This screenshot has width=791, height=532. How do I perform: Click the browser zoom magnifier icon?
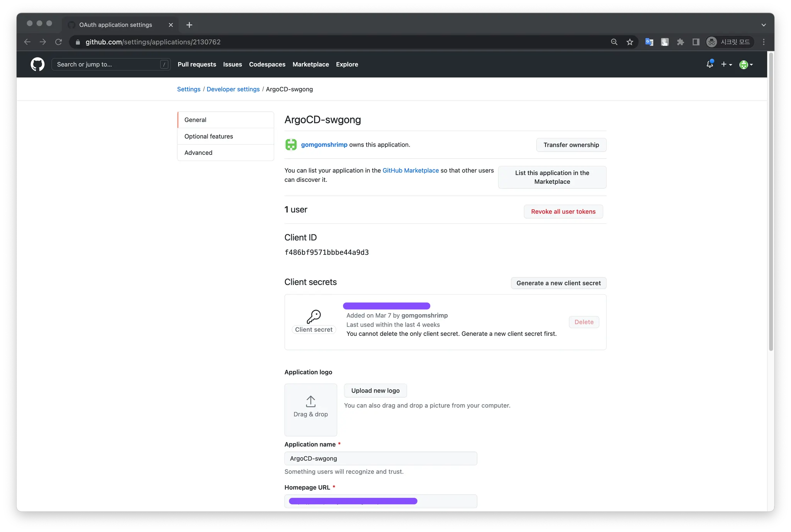[x=614, y=42]
